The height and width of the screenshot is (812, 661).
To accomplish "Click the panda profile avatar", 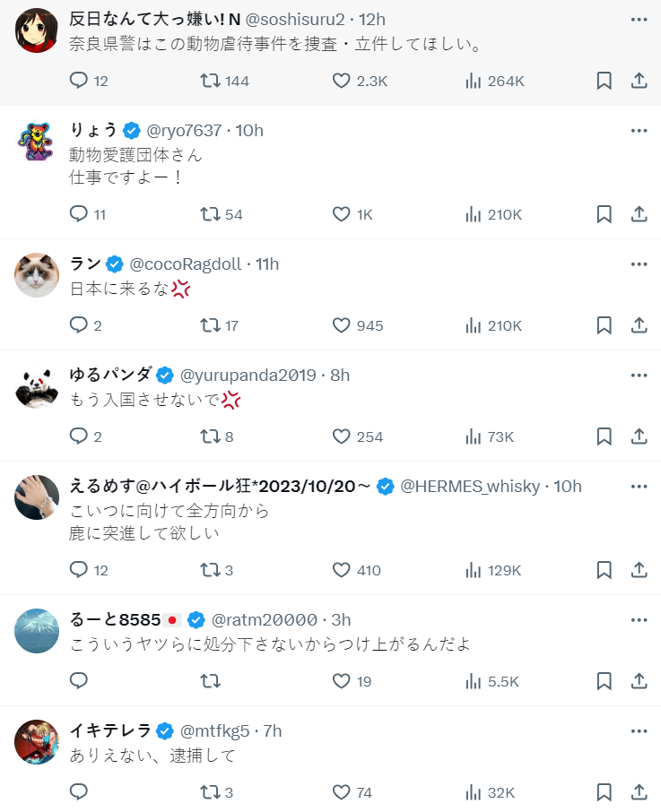I will [x=37, y=386].
